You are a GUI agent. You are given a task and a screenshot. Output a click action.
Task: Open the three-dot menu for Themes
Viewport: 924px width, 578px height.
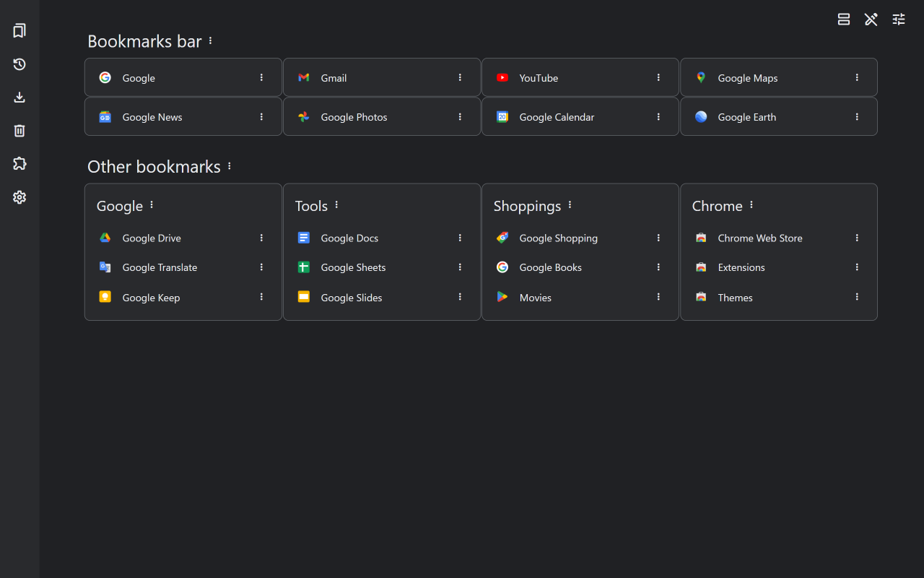pos(857,297)
